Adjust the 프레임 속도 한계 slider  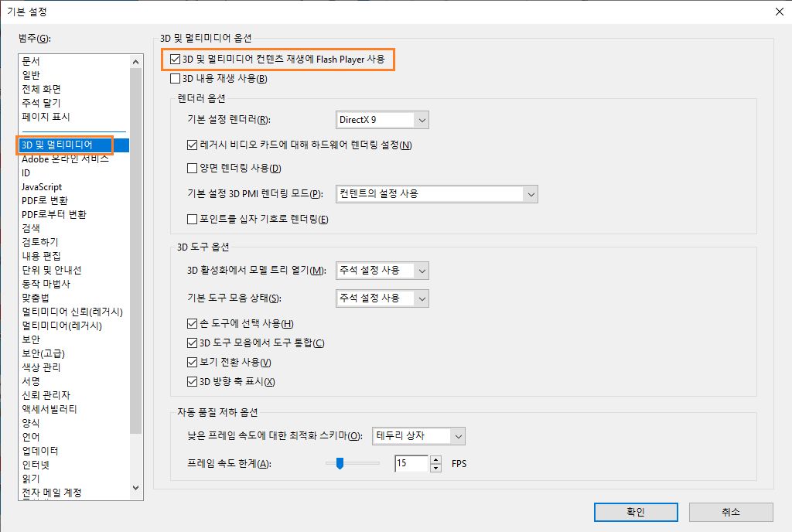point(338,463)
